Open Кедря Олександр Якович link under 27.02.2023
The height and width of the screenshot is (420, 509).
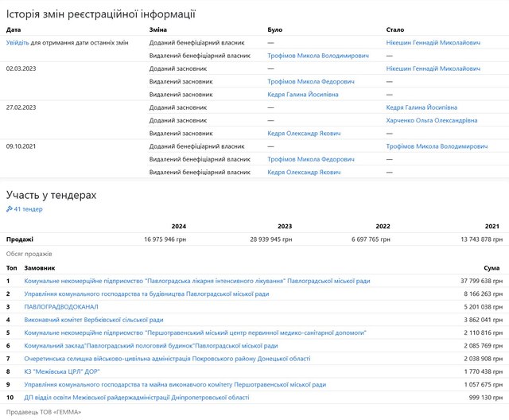(304, 133)
